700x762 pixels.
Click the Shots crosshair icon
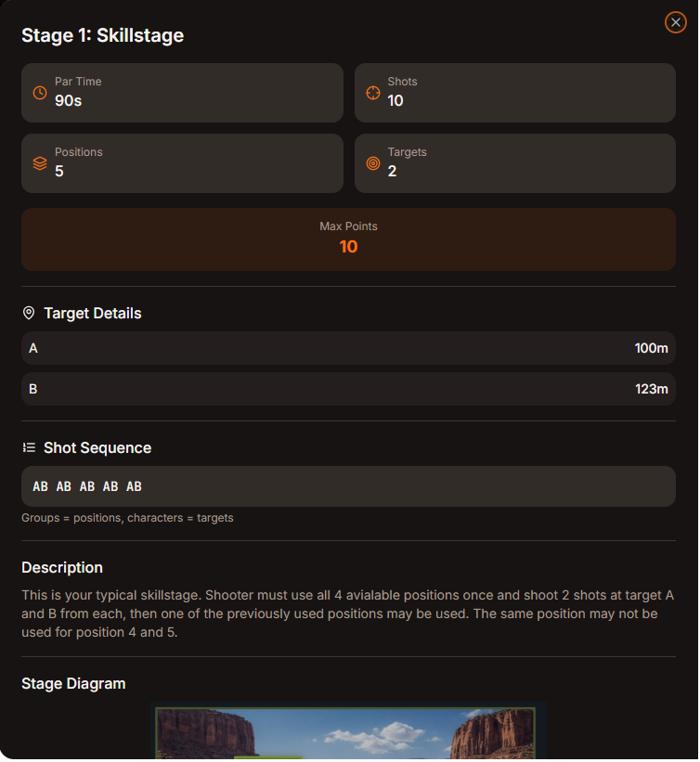click(373, 93)
